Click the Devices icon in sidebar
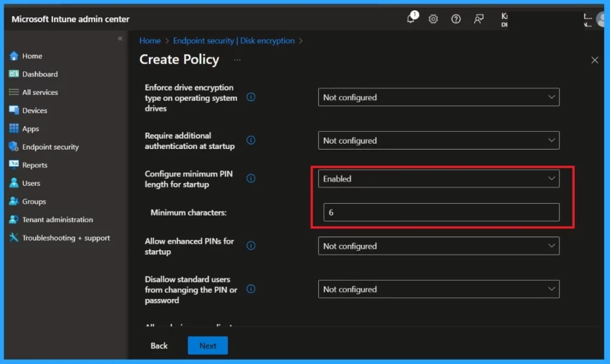This screenshot has height=364, width=610. click(x=14, y=110)
